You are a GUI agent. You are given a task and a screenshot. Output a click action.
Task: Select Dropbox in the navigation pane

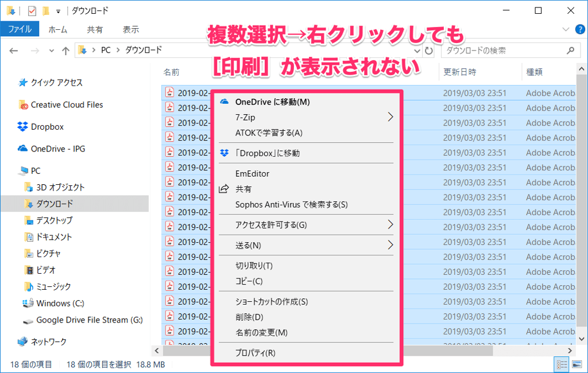coord(47,127)
